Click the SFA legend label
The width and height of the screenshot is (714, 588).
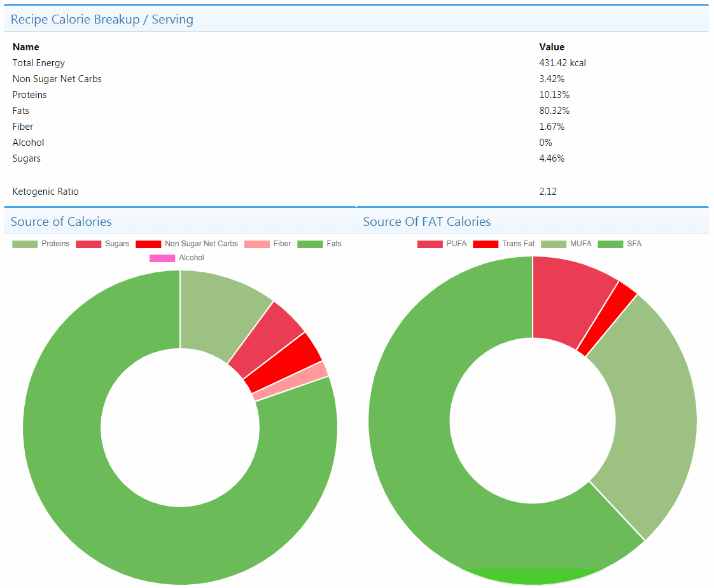coord(634,244)
